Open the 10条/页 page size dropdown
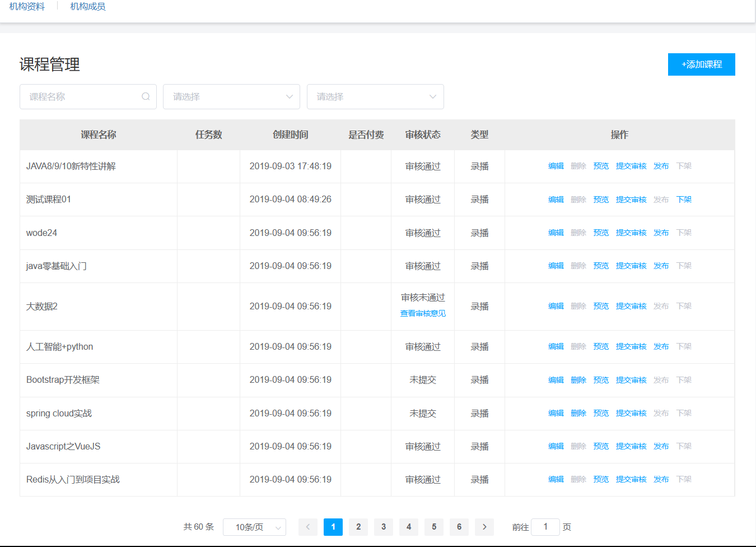The width and height of the screenshot is (756, 547). [254, 527]
